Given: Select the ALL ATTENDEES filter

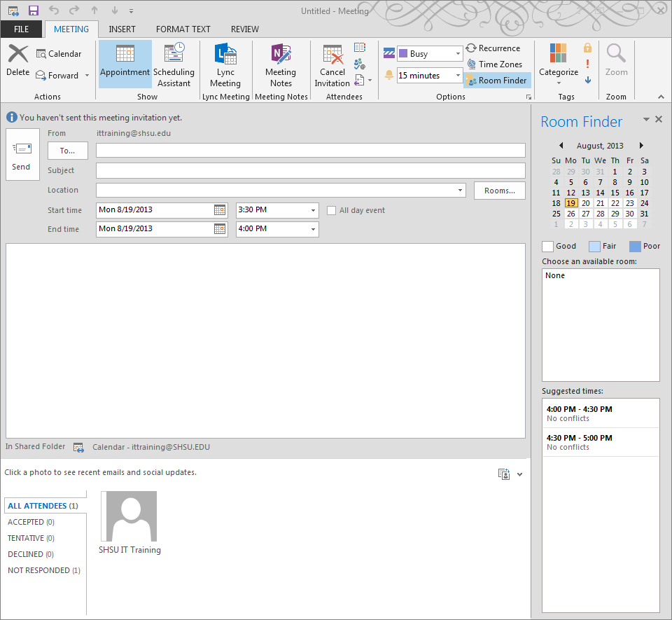Looking at the screenshot, I should pos(45,506).
